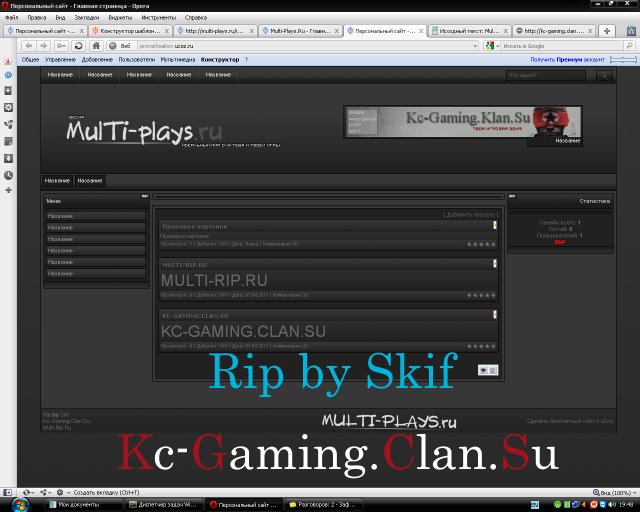Open the Закладки menu
640x512 pixels.
click(87, 18)
